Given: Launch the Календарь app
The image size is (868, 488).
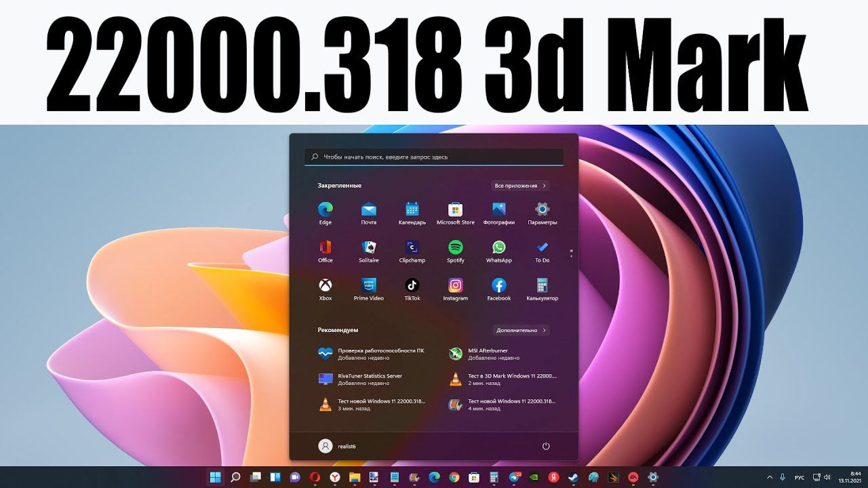Looking at the screenshot, I should coord(412,213).
